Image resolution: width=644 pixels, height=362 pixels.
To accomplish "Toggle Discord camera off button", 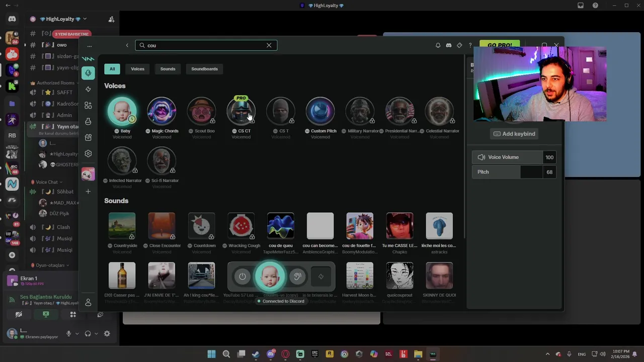I will pyautogui.click(x=19, y=314).
